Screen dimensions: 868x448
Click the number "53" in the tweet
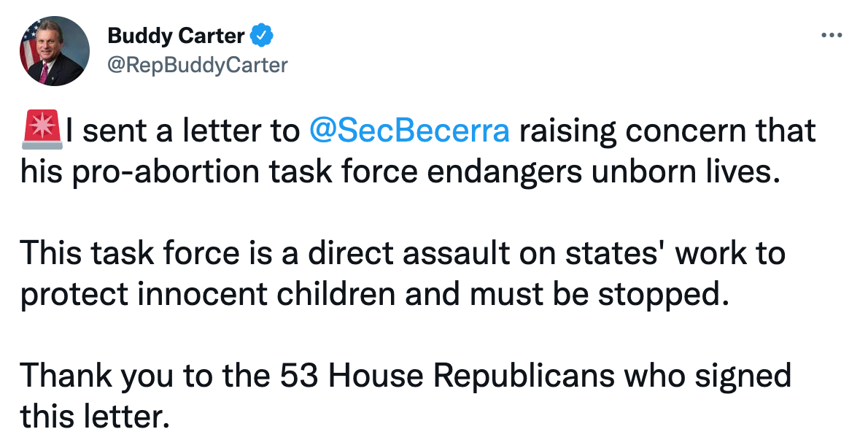click(301, 376)
